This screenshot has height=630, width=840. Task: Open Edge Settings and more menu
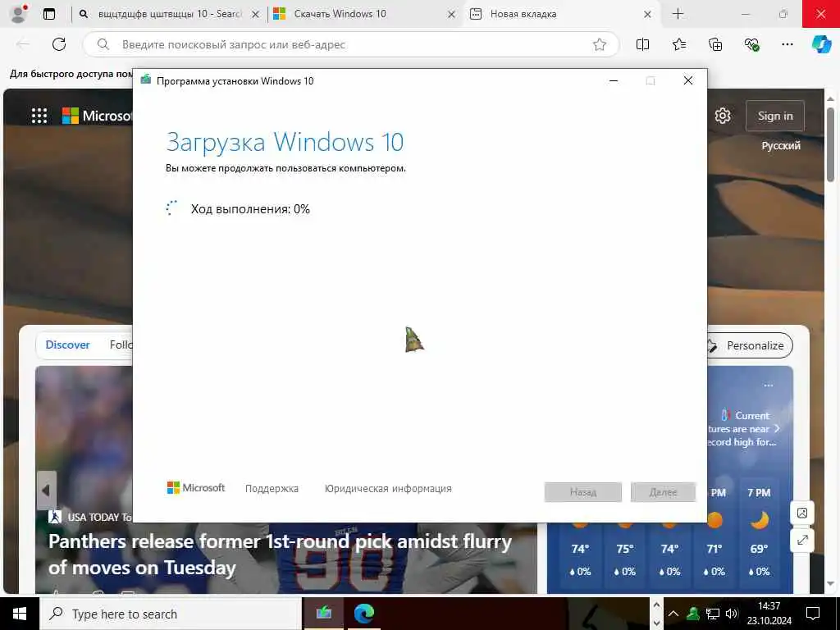787,44
